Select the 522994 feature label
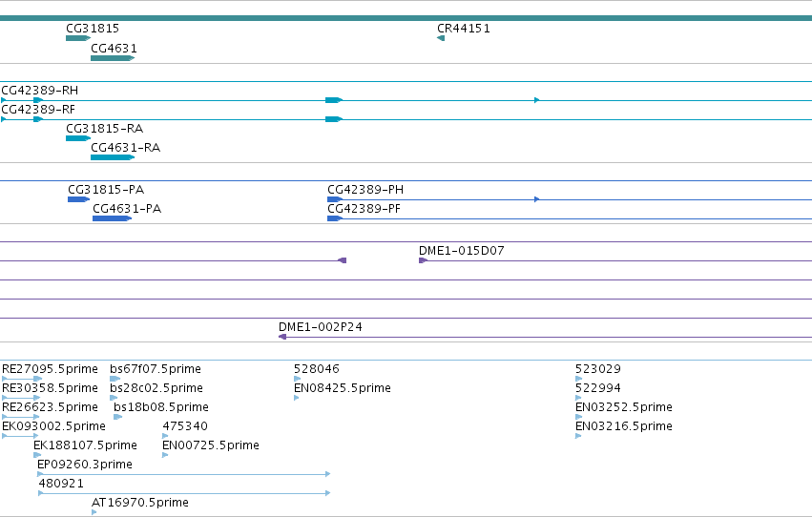This screenshot has width=812, height=517. pos(598,387)
